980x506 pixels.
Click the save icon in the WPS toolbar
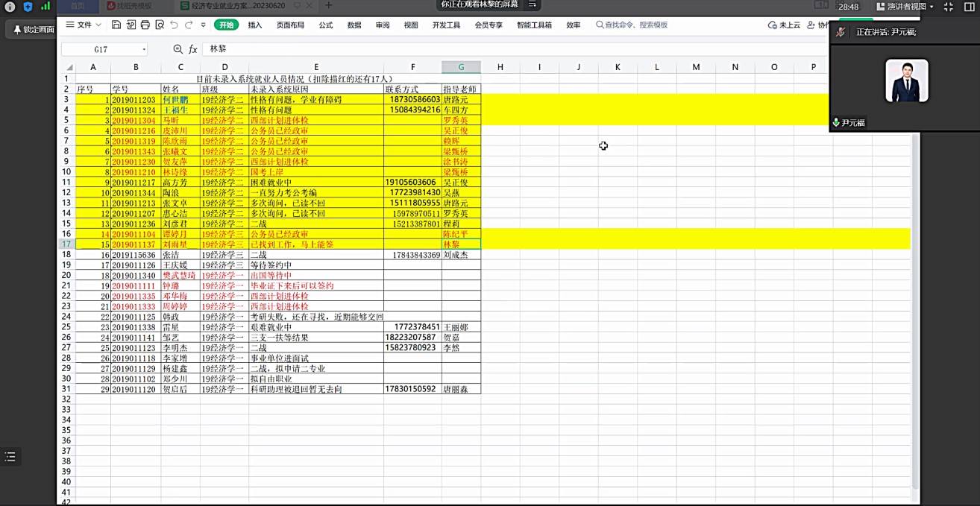click(116, 25)
